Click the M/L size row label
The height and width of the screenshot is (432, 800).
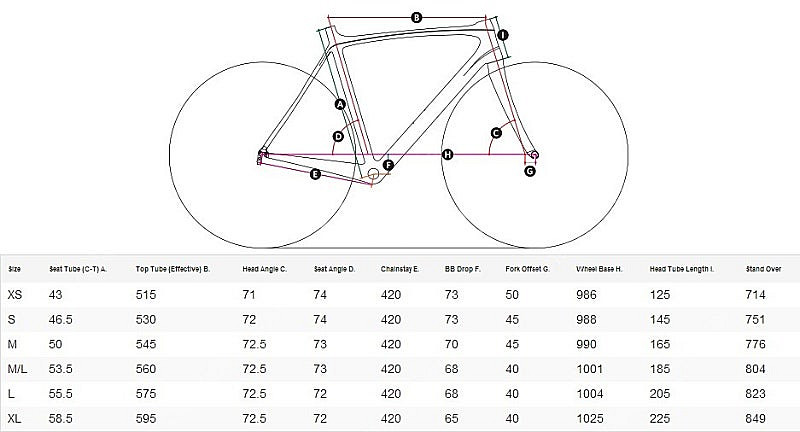pos(17,369)
